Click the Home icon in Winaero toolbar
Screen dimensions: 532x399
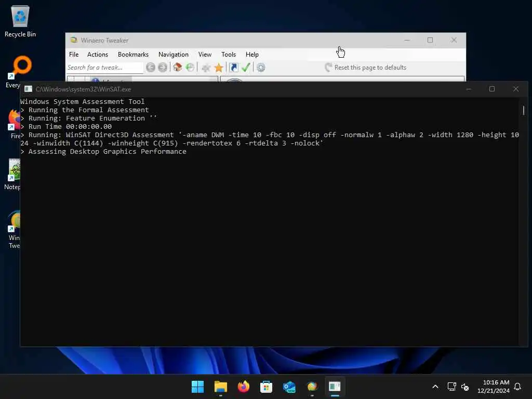177,67
